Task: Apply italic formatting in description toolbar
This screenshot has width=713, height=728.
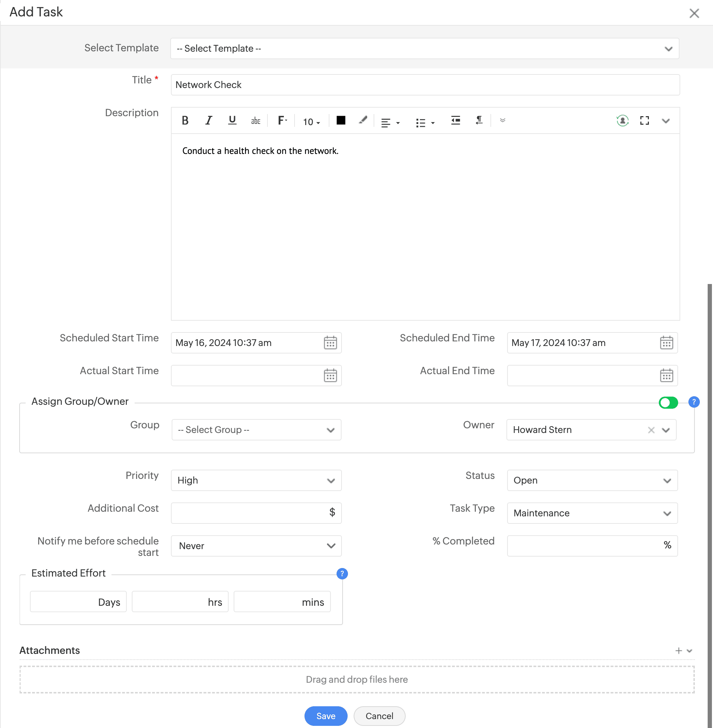Action: [x=209, y=121]
